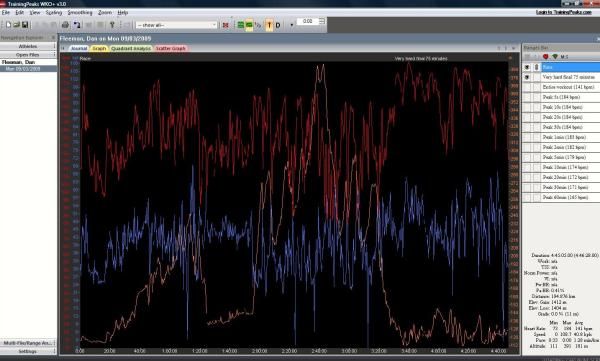Switch to the Graph tab
Viewport: 600px width, 361px height.
[x=99, y=48]
